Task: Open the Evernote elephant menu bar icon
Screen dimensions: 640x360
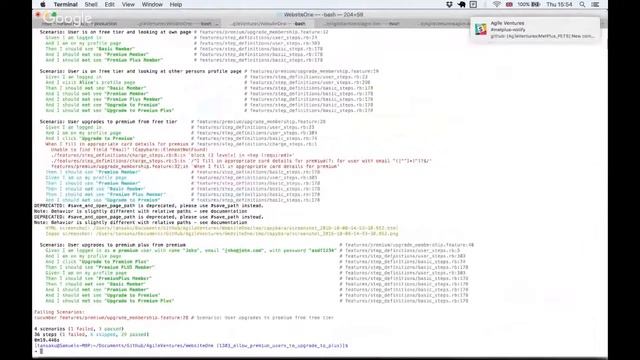Action: click(x=462, y=4)
